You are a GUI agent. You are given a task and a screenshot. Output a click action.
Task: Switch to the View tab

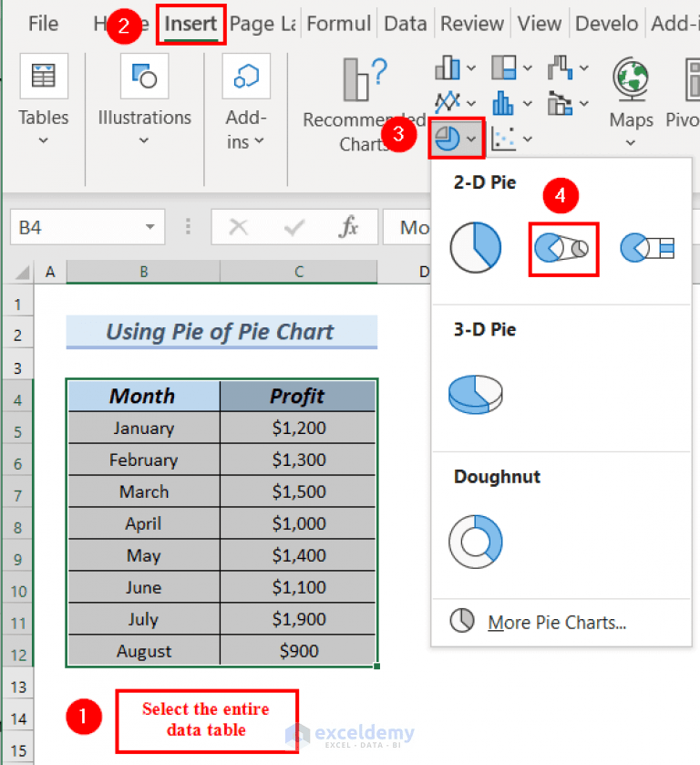[x=539, y=24]
